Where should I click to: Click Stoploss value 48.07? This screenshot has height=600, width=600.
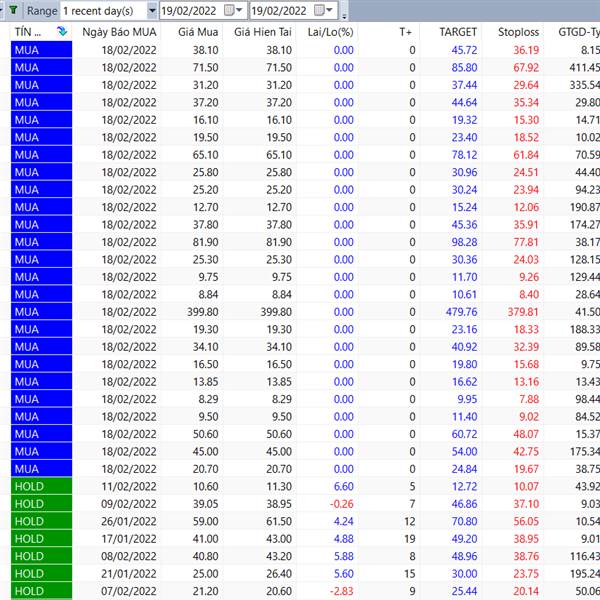[526, 434]
